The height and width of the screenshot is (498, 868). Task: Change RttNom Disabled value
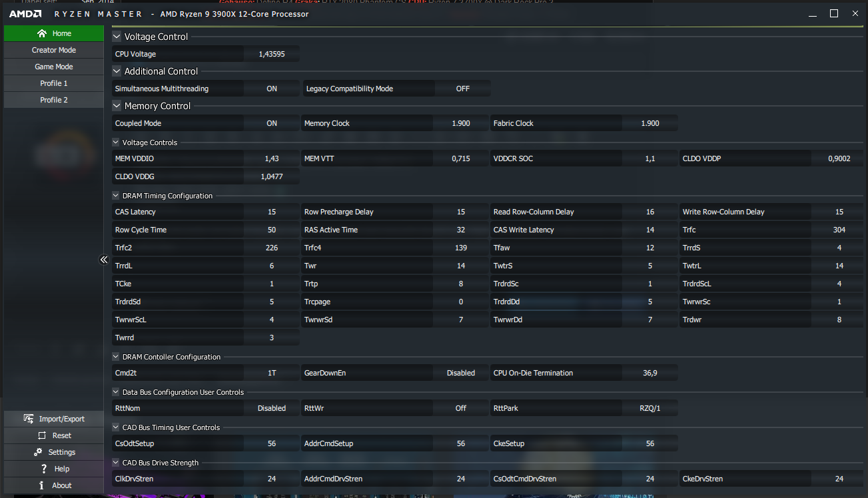272,408
